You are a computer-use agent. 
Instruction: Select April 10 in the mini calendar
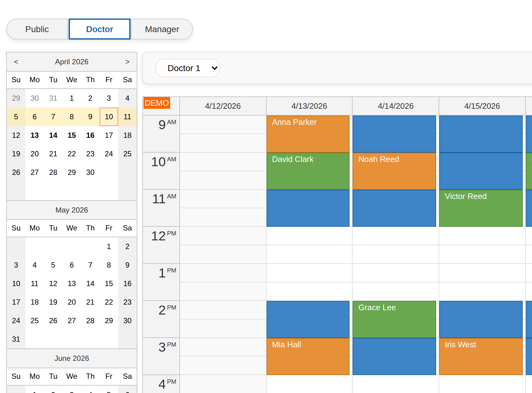[x=109, y=117]
